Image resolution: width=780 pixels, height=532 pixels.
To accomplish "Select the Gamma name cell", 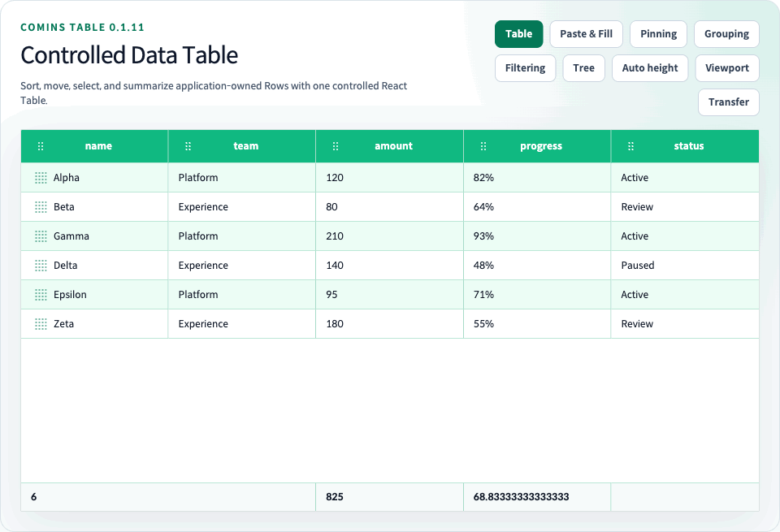I will [94, 236].
